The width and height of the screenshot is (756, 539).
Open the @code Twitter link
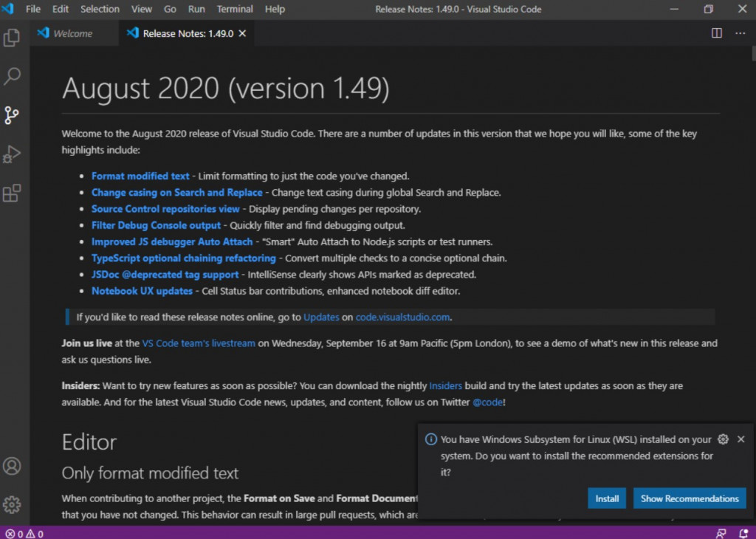click(x=487, y=402)
